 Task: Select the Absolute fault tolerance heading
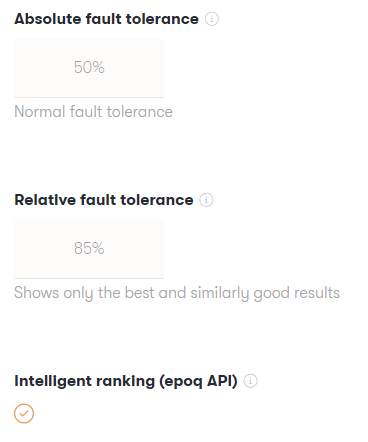(x=106, y=19)
